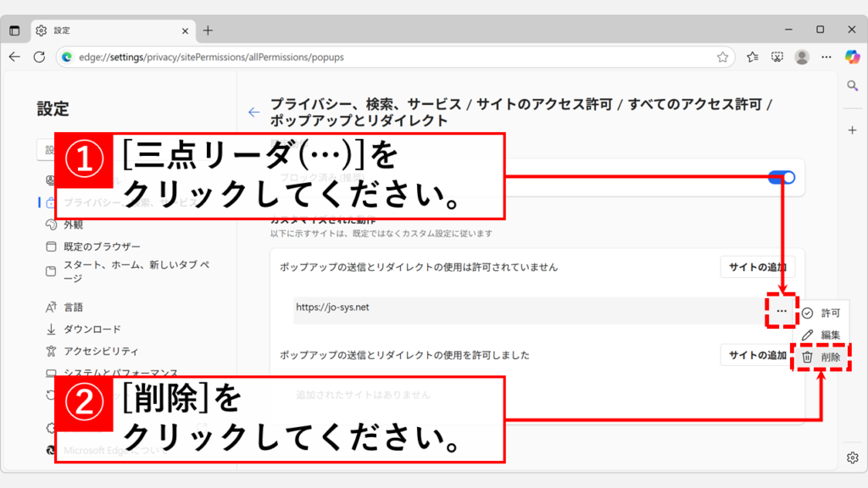The width and height of the screenshot is (868, 488).
Task: Open a new tab with plus button
Action: (x=208, y=30)
